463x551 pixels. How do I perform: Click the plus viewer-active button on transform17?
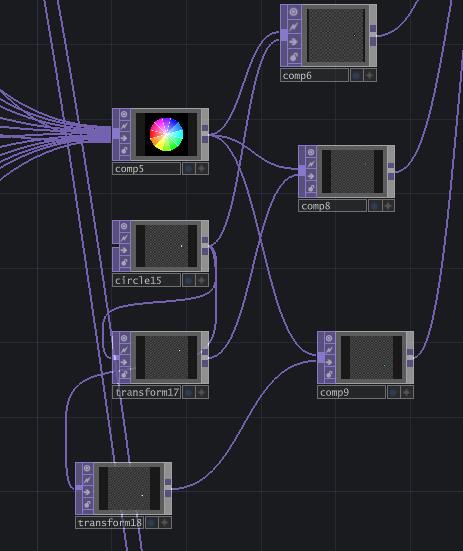202,392
